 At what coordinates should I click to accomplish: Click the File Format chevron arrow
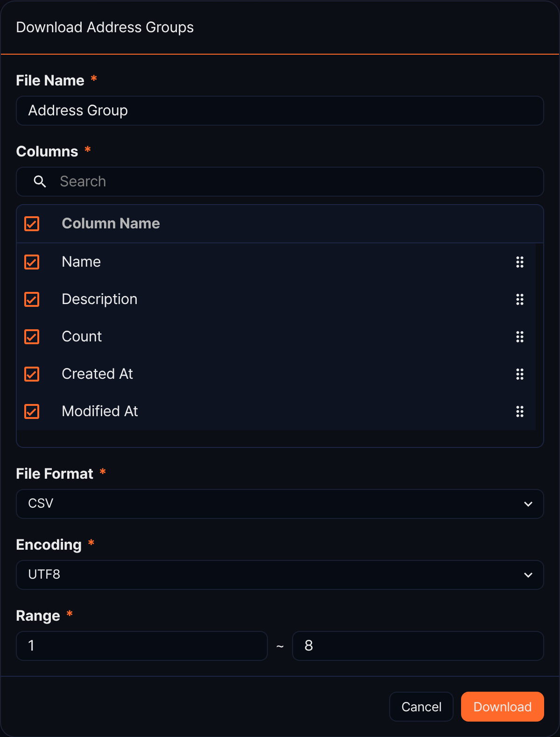click(x=528, y=504)
